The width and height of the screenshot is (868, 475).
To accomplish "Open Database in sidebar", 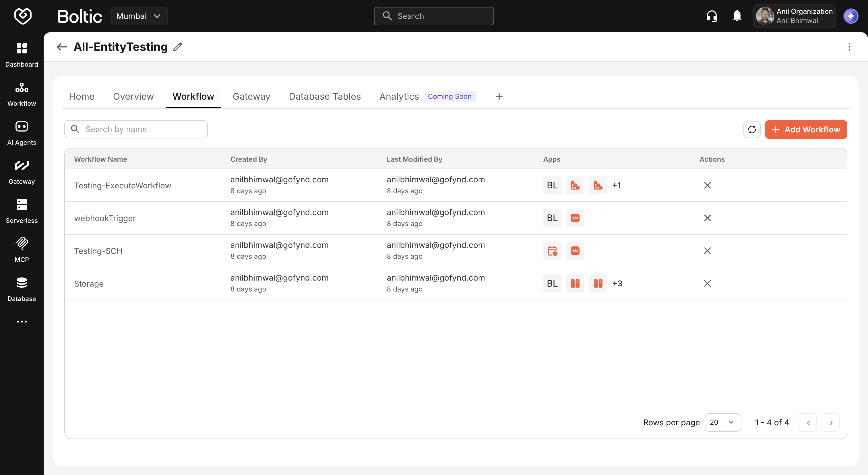I will click(22, 289).
